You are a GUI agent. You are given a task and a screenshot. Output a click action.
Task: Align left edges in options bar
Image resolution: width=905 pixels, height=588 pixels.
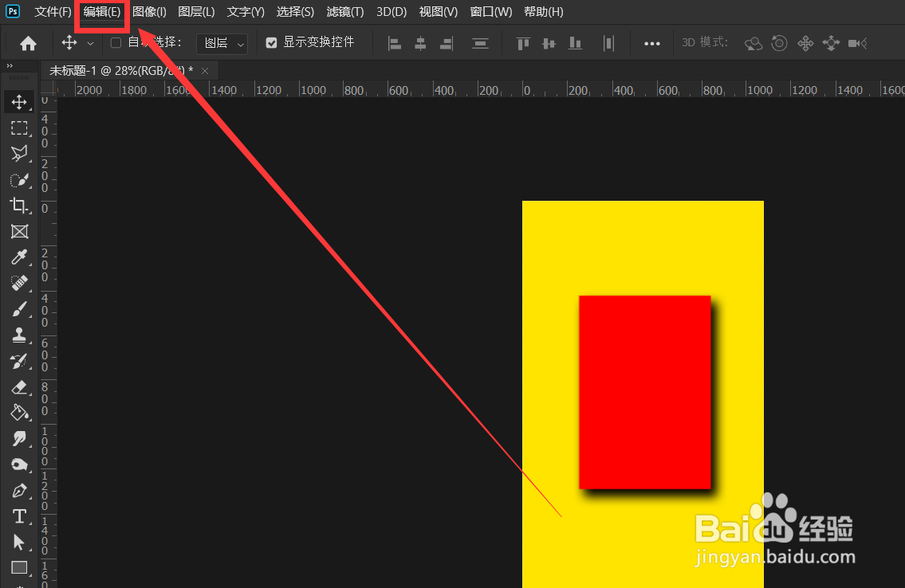[395, 43]
